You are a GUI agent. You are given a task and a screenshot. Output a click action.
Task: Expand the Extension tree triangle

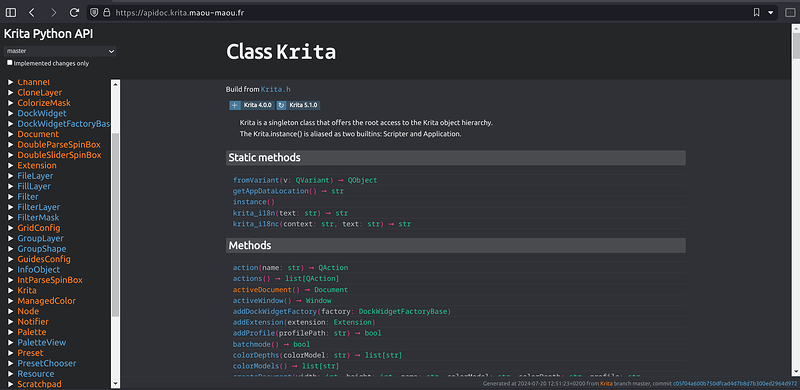pyautogui.click(x=11, y=165)
